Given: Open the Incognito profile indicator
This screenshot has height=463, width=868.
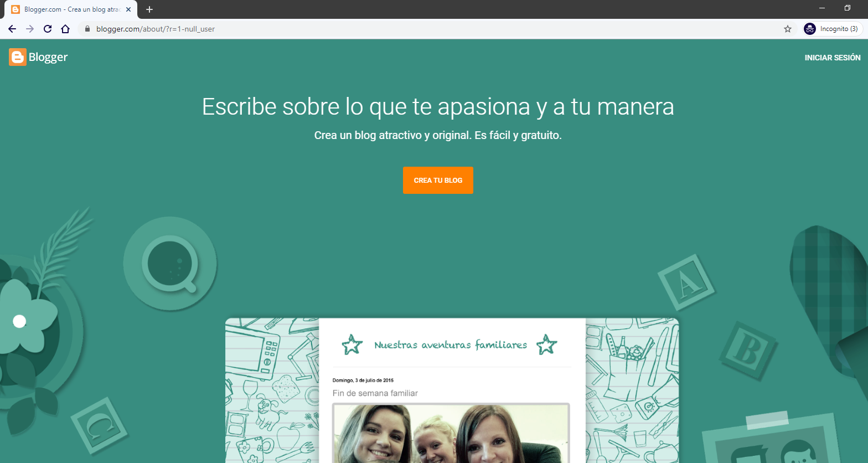Looking at the screenshot, I should point(833,29).
